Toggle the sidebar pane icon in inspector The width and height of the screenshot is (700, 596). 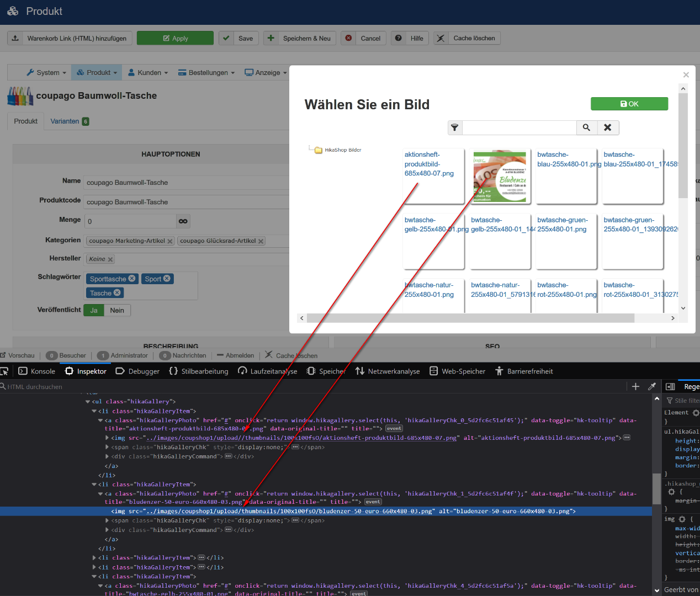pyautogui.click(x=670, y=386)
